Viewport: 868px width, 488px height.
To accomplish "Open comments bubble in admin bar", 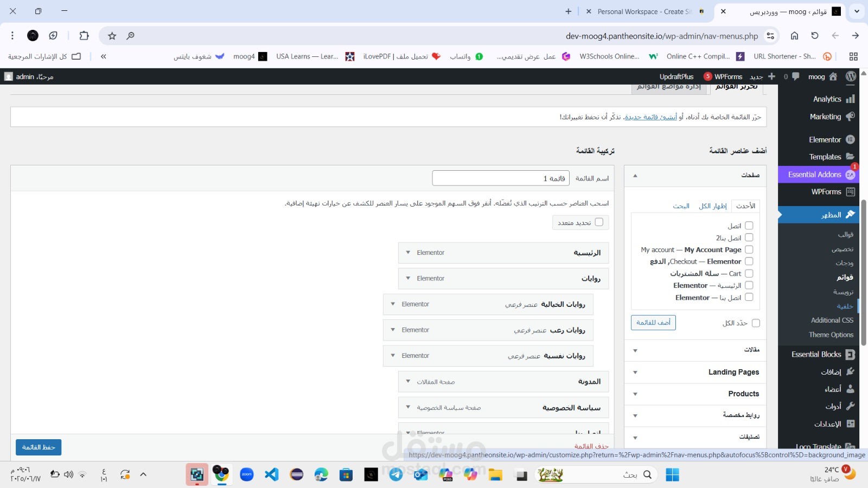I will [795, 76].
